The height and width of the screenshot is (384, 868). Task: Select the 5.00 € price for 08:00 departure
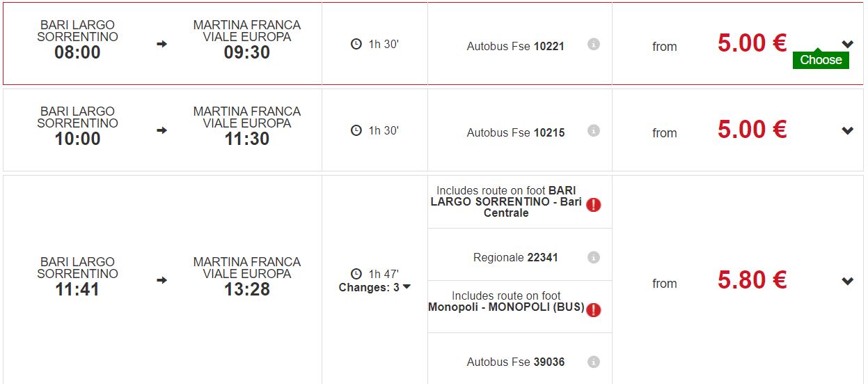click(752, 44)
